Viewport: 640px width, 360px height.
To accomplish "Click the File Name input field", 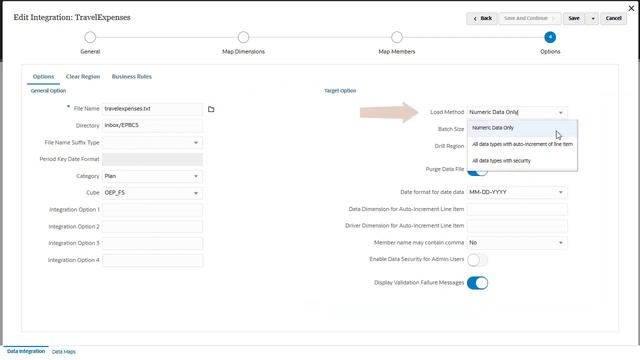I will (x=152, y=109).
